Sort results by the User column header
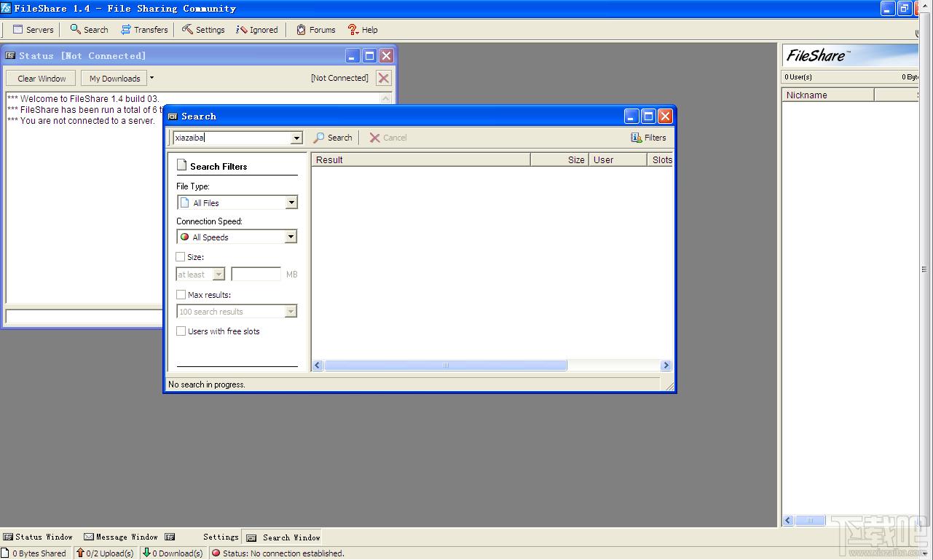The image size is (933, 560). (617, 159)
